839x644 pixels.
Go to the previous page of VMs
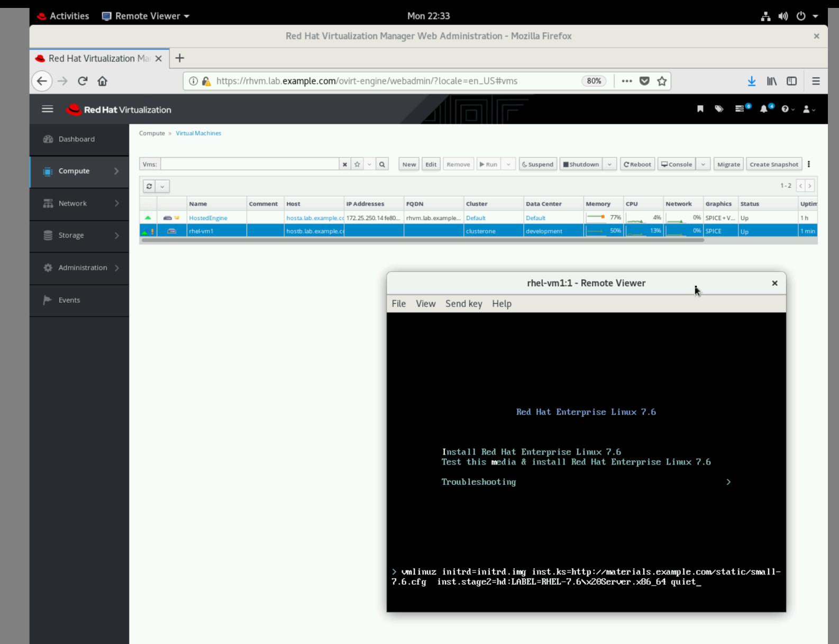coord(801,186)
